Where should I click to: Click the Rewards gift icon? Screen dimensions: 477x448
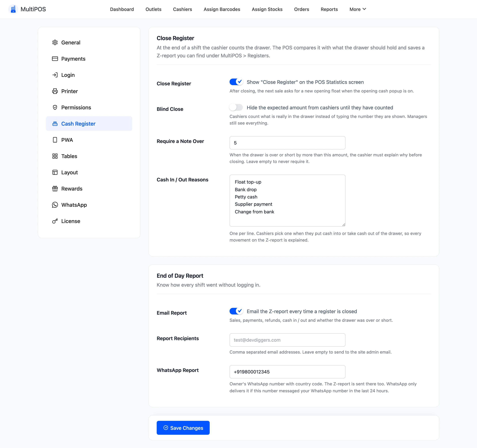(55, 189)
